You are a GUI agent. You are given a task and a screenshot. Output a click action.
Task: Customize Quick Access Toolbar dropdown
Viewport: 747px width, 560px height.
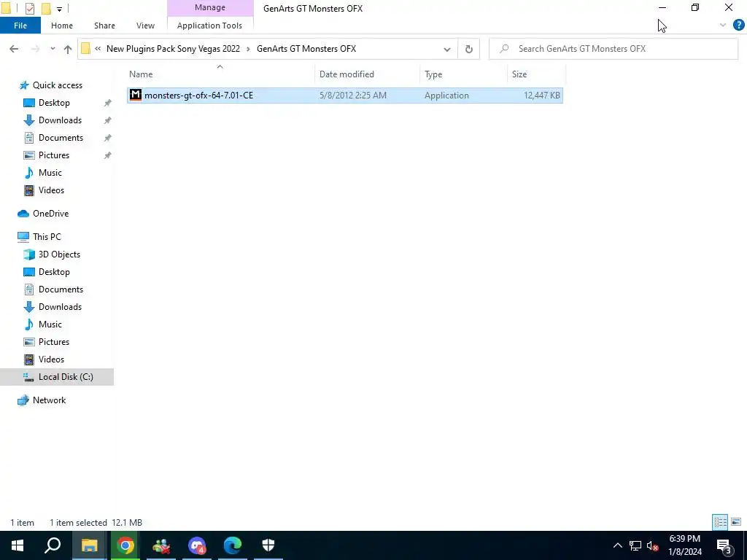tap(59, 9)
